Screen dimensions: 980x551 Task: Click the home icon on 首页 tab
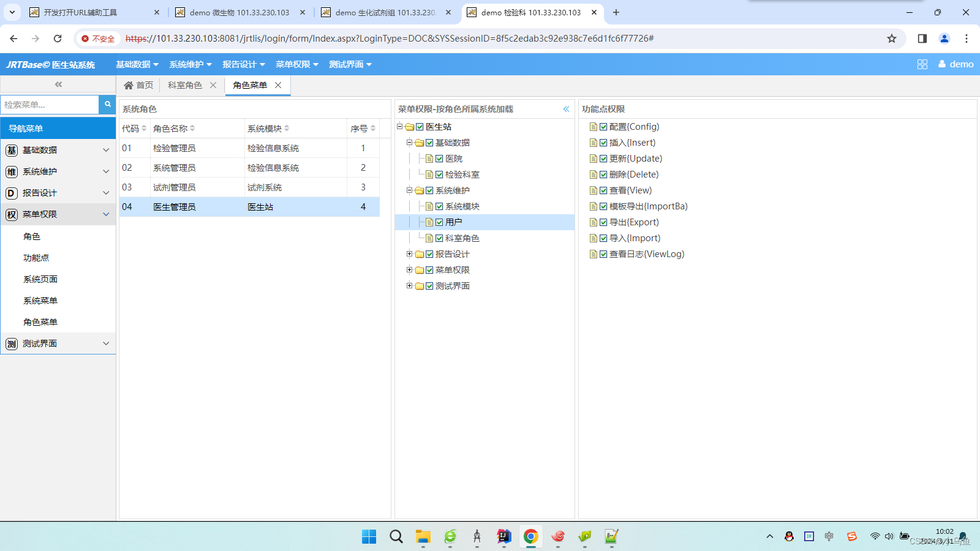click(129, 85)
